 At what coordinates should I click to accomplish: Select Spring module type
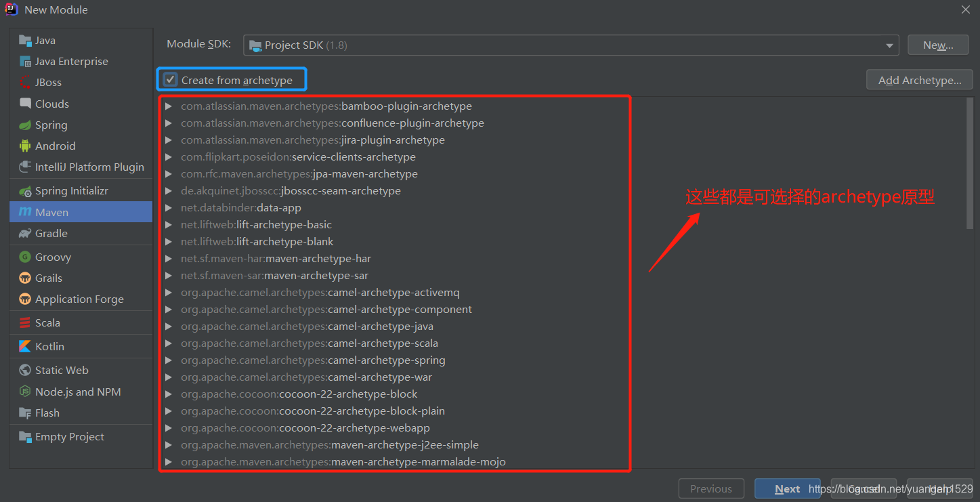tap(81, 125)
